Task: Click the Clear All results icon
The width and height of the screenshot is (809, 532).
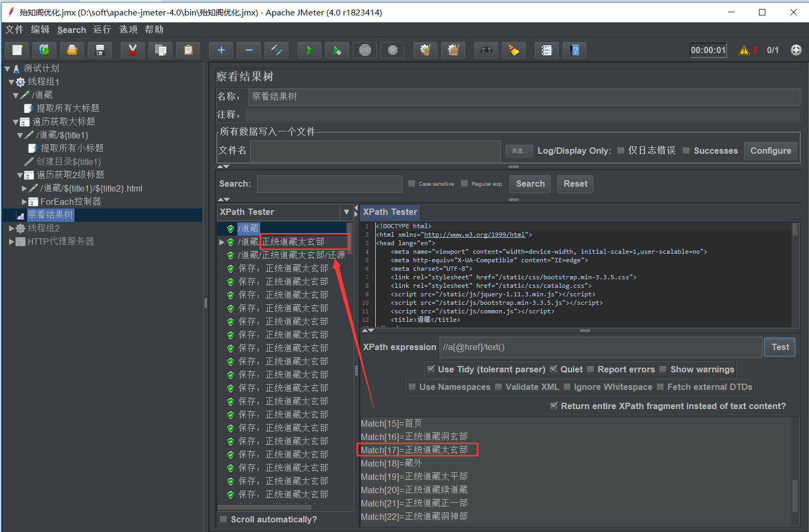Action: (453, 50)
